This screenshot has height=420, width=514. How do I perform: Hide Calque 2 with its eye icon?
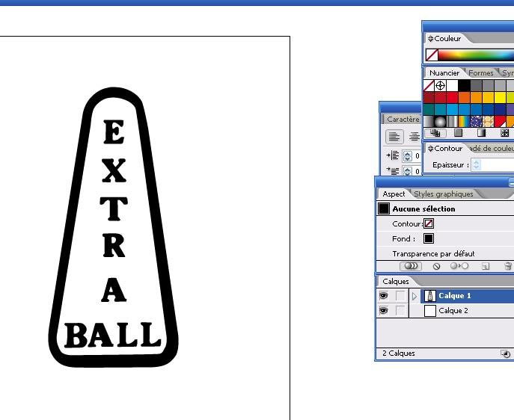click(384, 310)
